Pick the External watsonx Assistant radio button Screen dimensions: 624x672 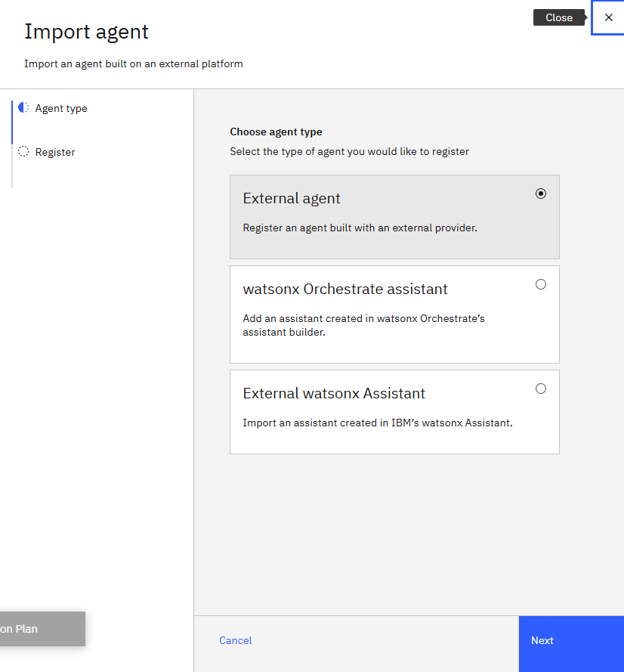coord(541,389)
